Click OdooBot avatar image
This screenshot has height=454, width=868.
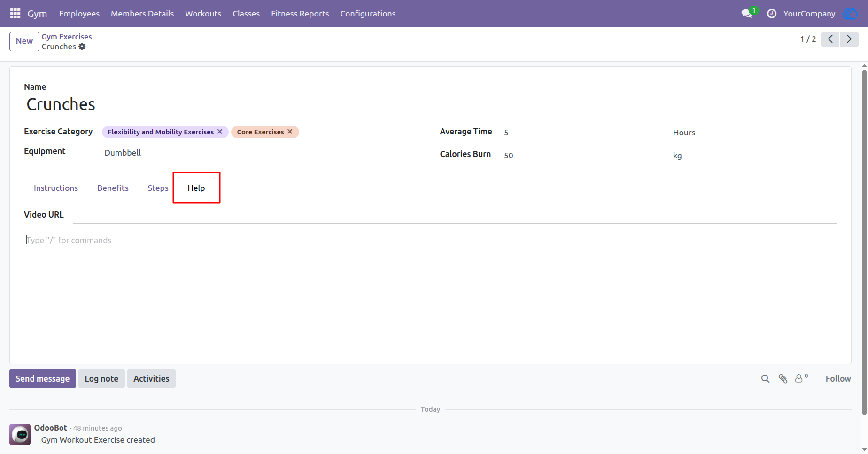[x=20, y=434]
